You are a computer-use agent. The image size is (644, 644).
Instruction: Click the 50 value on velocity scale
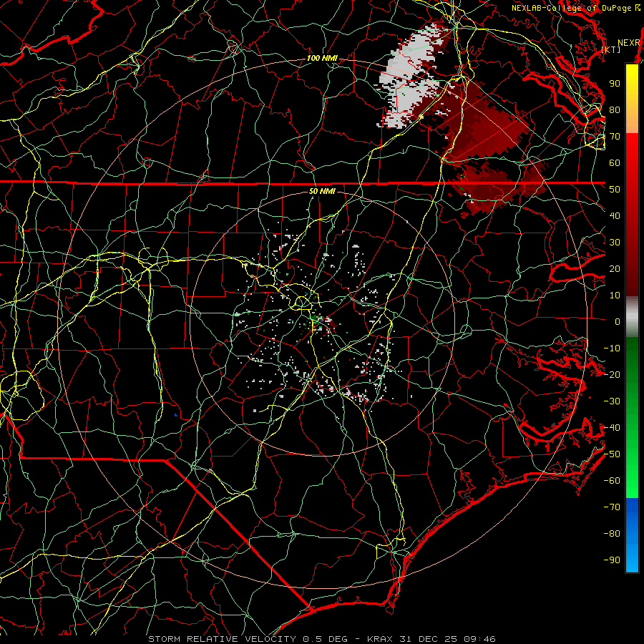[615, 190]
